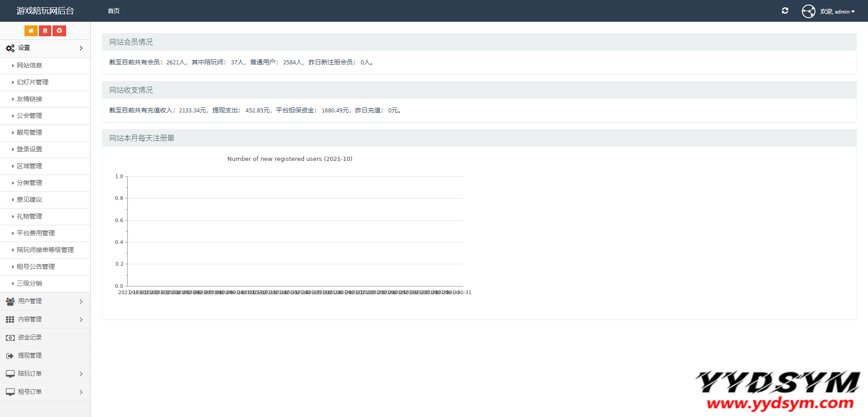Expand the 陪玩订单 section chevron
The height and width of the screenshot is (417, 868).
[81, 374]
